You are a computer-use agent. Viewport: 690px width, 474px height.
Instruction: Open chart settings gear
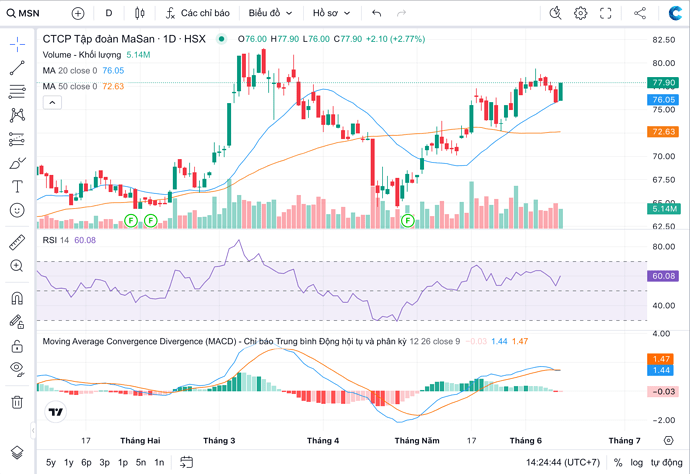tap(581, 13)
